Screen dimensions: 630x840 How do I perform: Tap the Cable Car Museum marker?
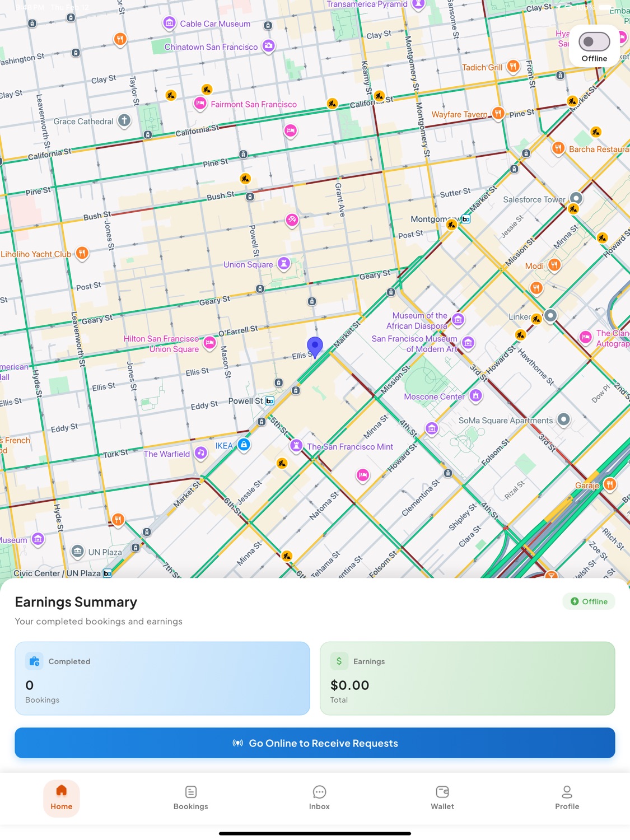tap(169, 23)
